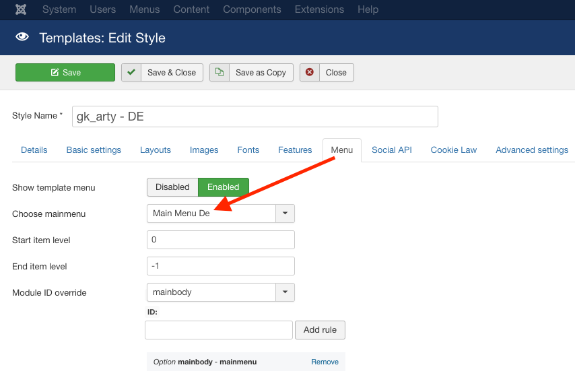Click the Add rule button
The height and width of the screenshot is (392, 575).
320,330
